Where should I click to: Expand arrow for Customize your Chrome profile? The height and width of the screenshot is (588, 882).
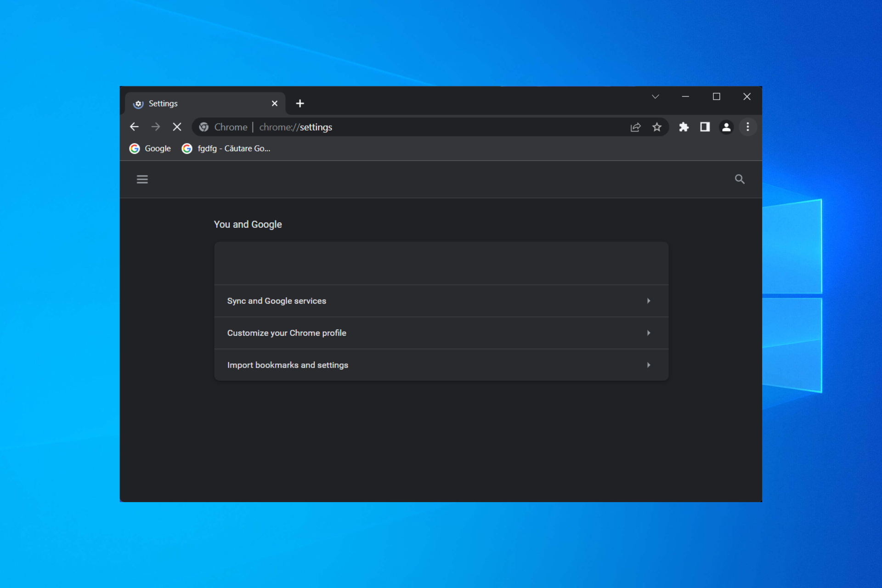[649, 333]
